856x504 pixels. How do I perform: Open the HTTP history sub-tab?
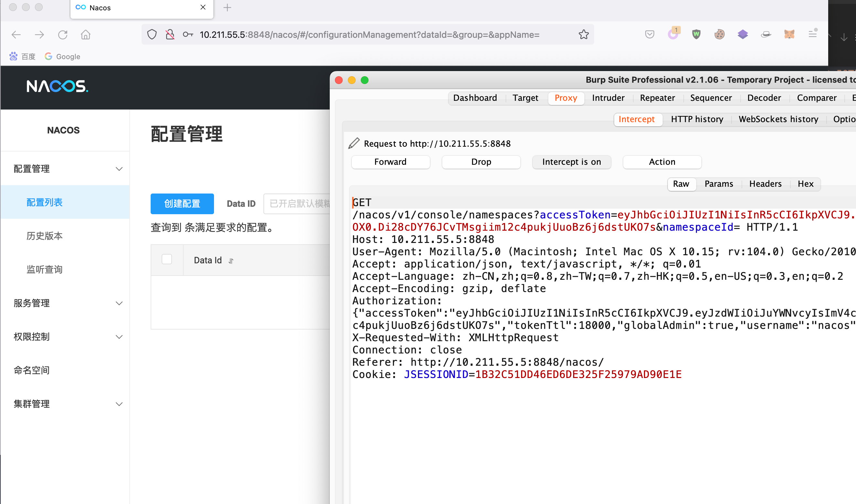tap(697, 119)
